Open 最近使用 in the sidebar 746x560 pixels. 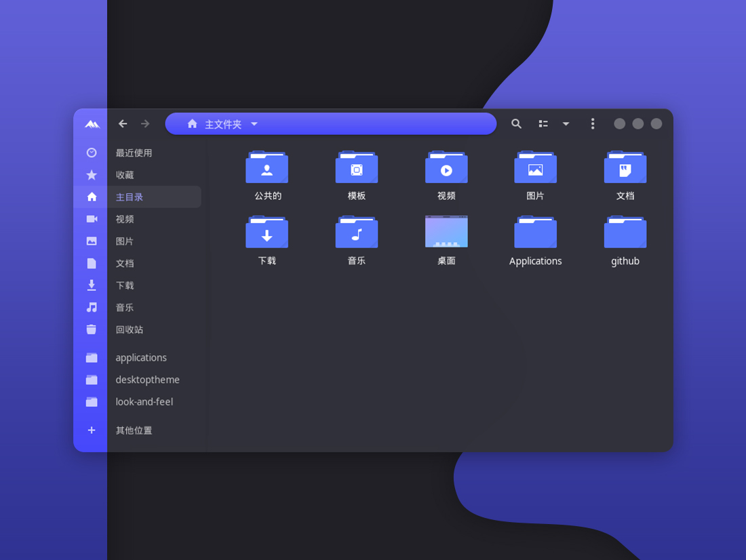coord(134,153)
